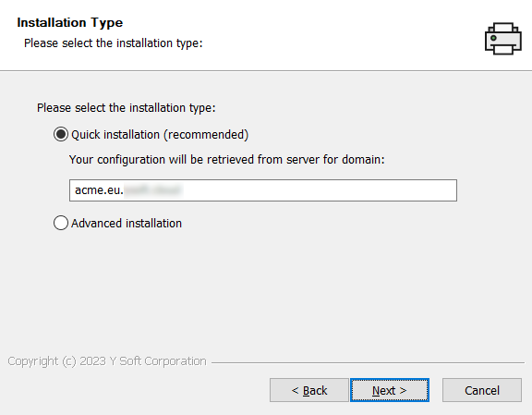Click the blurred part of the domain text
Image resolution: width=532 pixels, height=415 pixels.
click(x=153, y=190)
